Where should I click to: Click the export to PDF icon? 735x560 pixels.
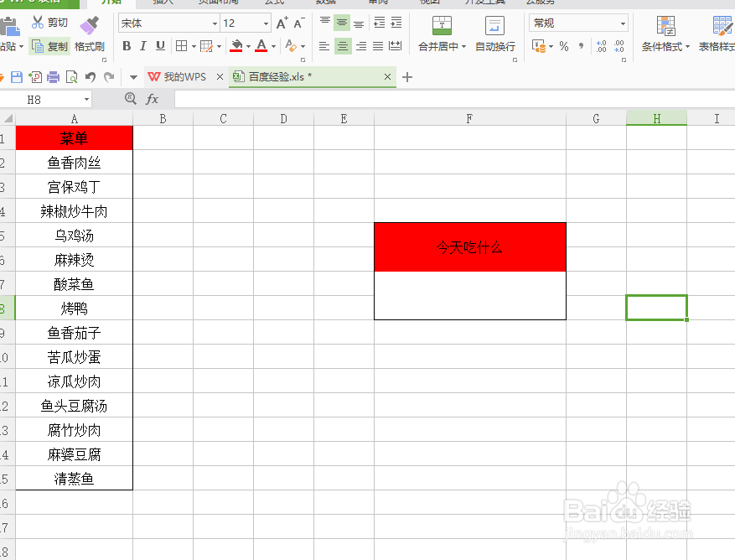tap(34, 77)
